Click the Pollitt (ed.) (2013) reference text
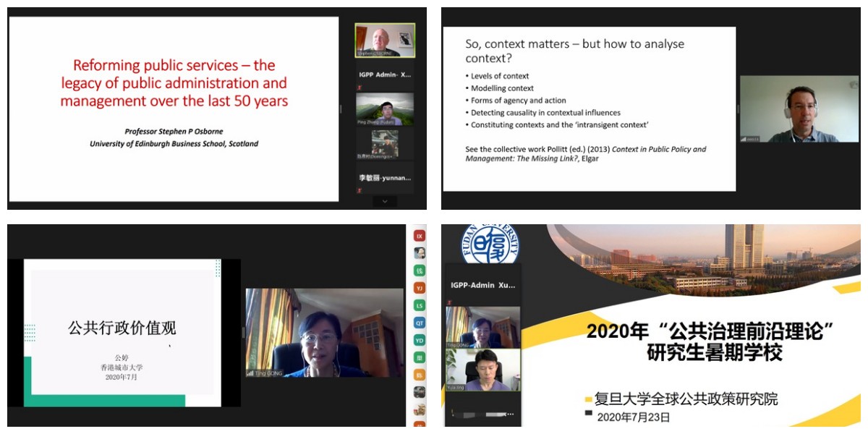 tap(586, 153)
